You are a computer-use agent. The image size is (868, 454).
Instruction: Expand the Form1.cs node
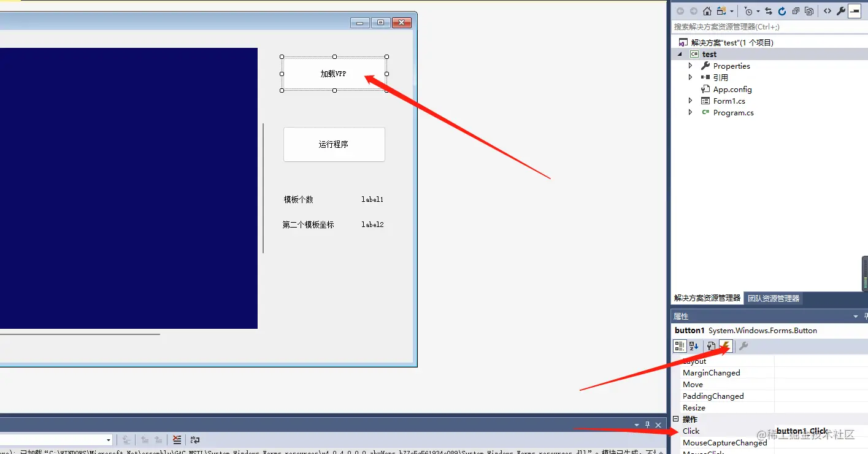[690, 101]
